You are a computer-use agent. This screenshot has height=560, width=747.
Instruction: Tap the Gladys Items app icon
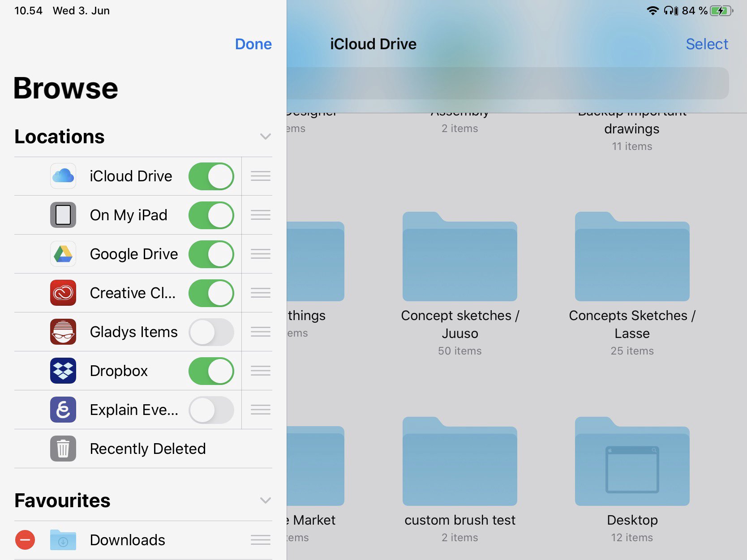[x=63, y=332]
